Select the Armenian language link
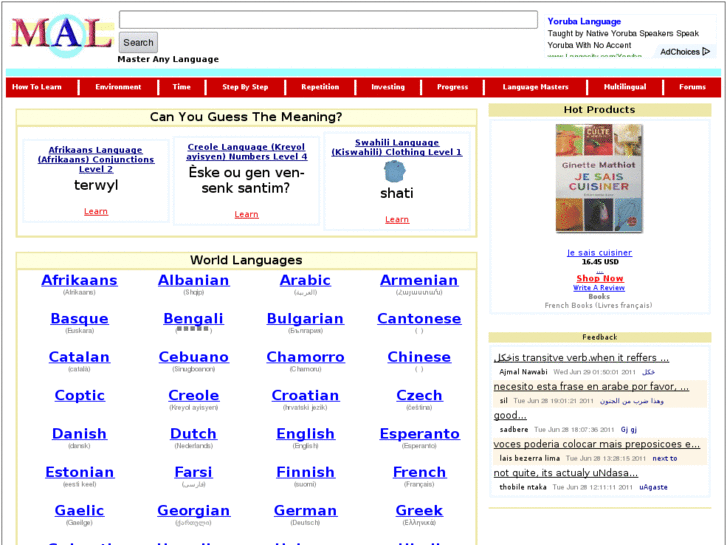 [419, 280]
